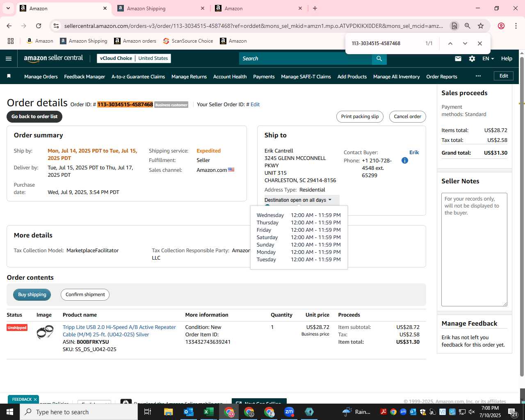
Task: Go to previous find-in-page match
Action: (450, 43)
